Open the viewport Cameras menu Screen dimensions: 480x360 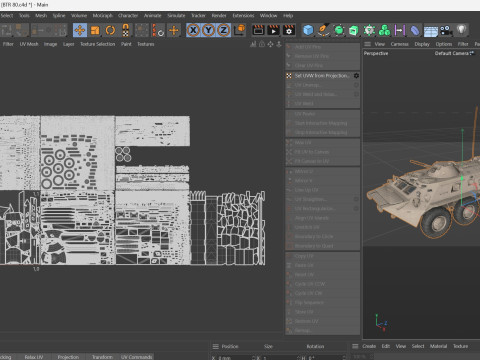click(400, 44)
